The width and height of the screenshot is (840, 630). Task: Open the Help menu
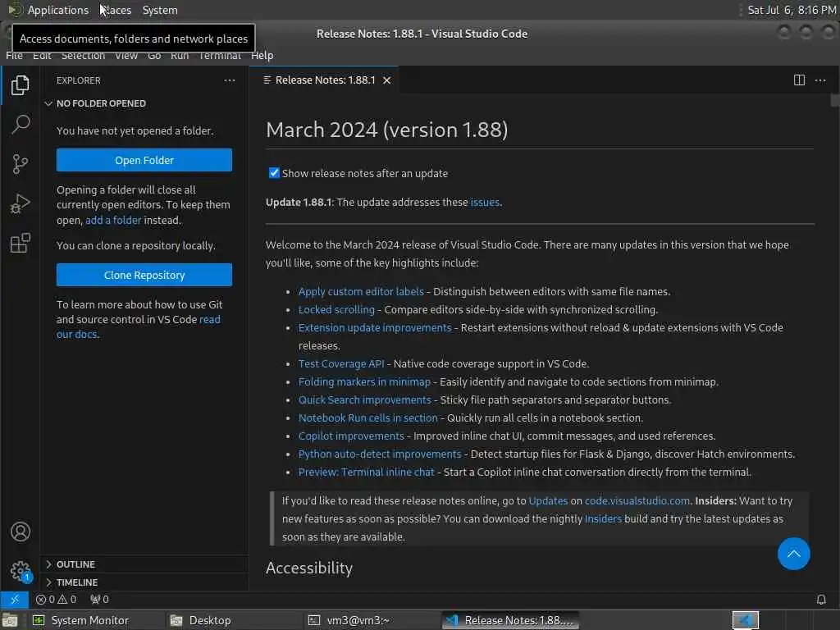(262, 56)
